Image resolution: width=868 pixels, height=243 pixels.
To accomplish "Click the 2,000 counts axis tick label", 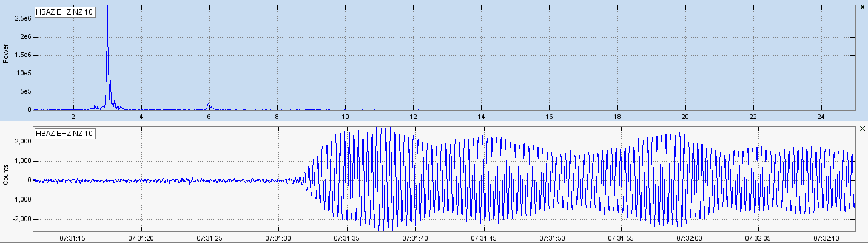I will coord(21,141).
